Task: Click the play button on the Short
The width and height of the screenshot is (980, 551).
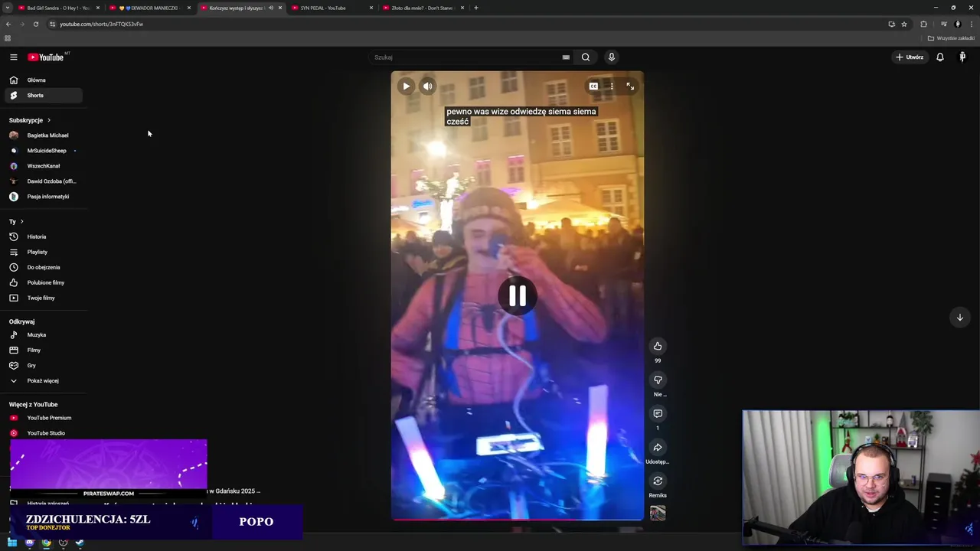Action: click(406, 86)
